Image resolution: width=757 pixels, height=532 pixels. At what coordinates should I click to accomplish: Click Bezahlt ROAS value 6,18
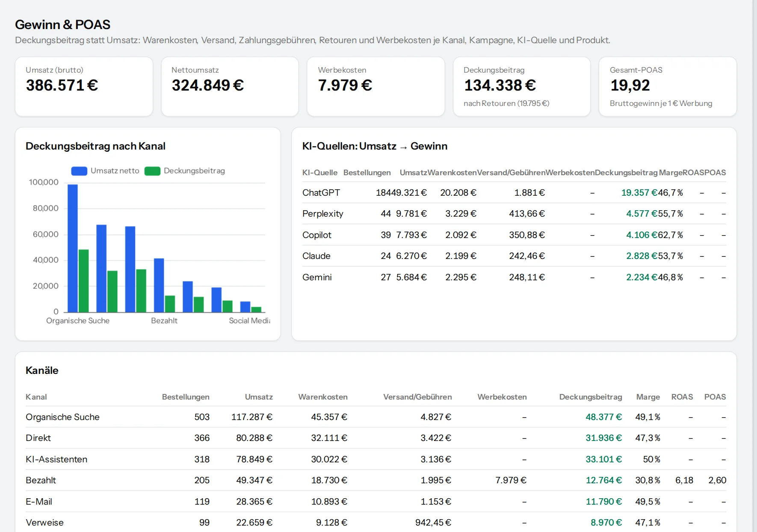pos(684,480)
